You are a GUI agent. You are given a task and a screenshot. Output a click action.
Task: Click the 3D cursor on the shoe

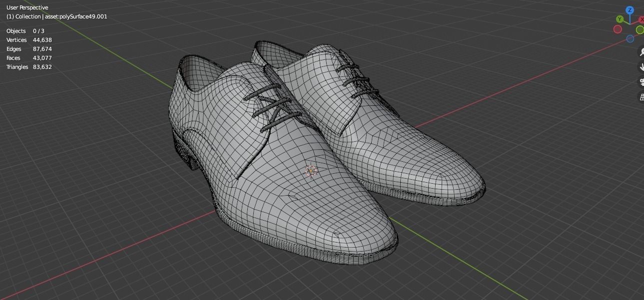(x=311, y=171)
